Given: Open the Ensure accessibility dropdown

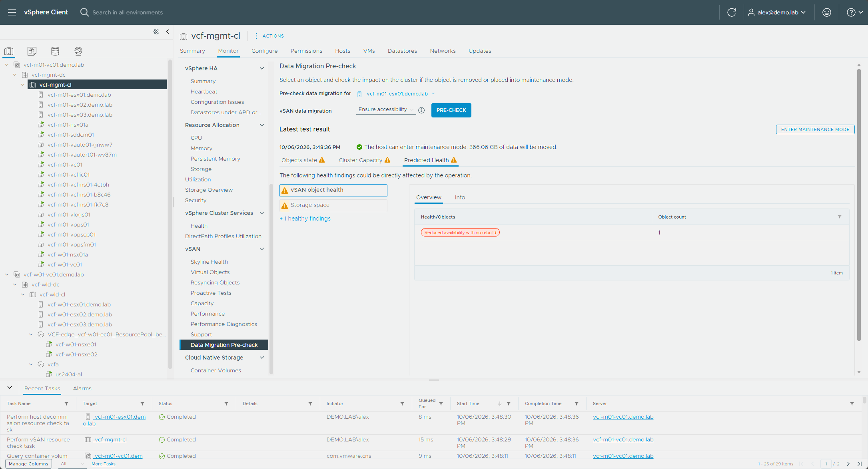Looking at the screenshot, I should pos(386,110).
